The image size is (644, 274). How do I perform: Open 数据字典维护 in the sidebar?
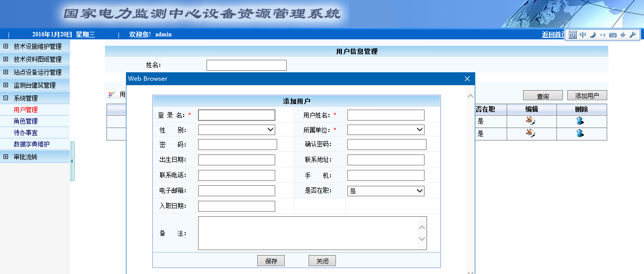tap(32, 144)
